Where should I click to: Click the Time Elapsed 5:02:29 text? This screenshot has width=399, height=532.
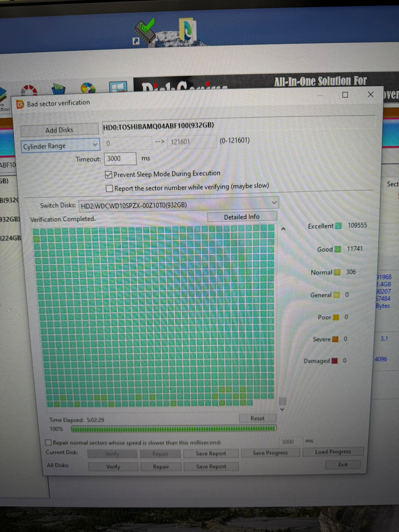[77, 420]
